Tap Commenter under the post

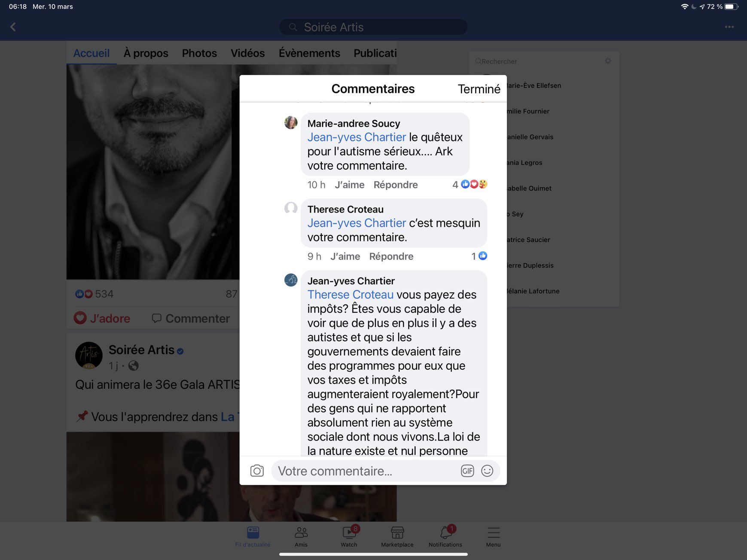[x=191, y=318]
